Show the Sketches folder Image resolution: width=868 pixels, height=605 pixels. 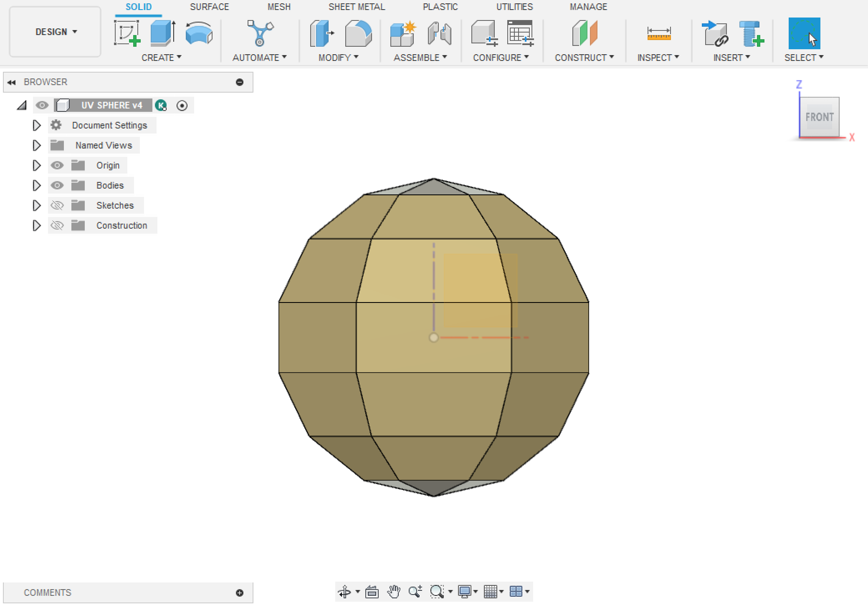coord(57,205)
